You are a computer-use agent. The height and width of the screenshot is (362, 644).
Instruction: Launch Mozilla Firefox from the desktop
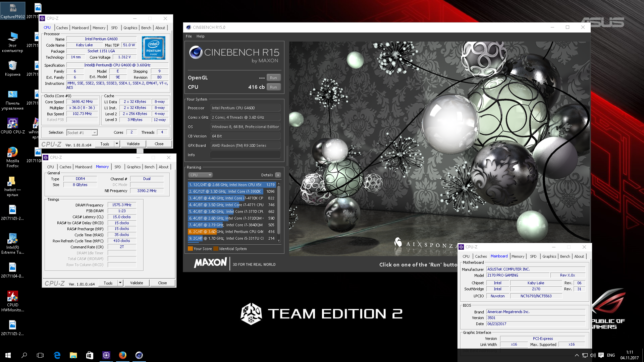click(12, 157)
